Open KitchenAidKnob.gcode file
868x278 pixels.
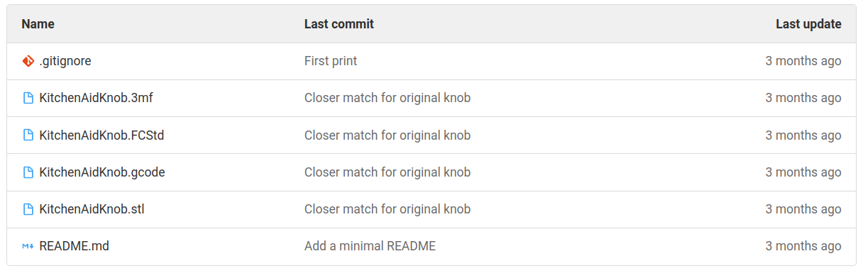(102, 172)
